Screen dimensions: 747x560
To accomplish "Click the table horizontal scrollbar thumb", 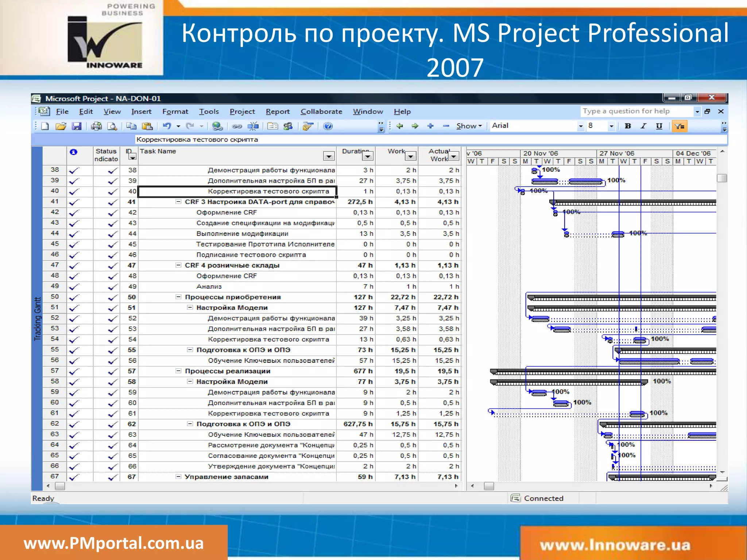I will 60,486.
